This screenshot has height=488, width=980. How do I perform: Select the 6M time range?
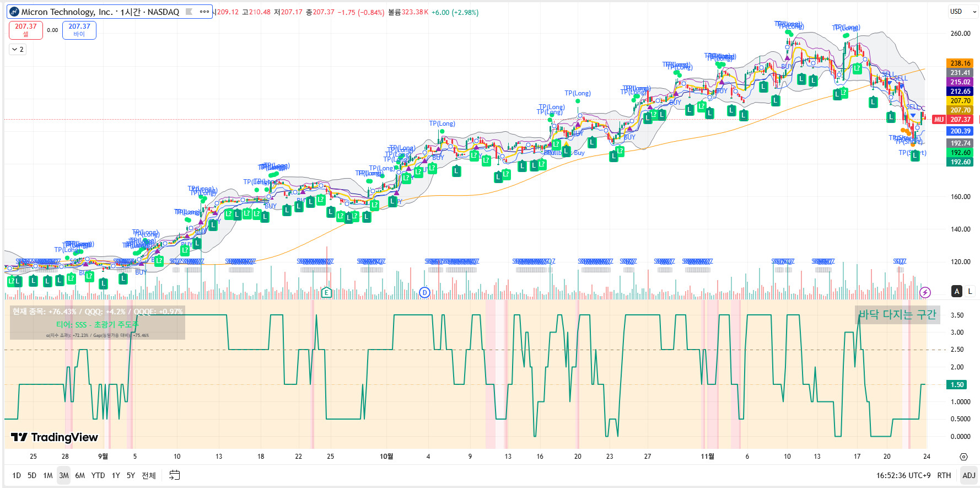[x=80, y=475]
